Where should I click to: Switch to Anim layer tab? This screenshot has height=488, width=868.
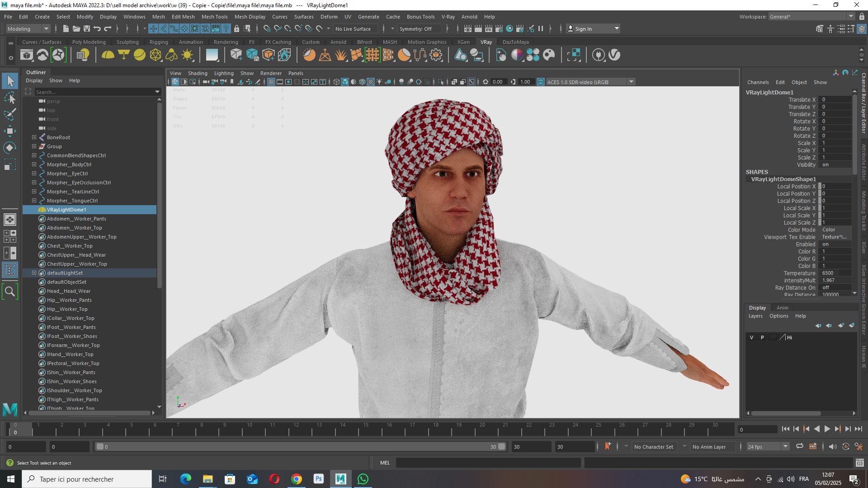pyautogui.click(x=783, y=308)
